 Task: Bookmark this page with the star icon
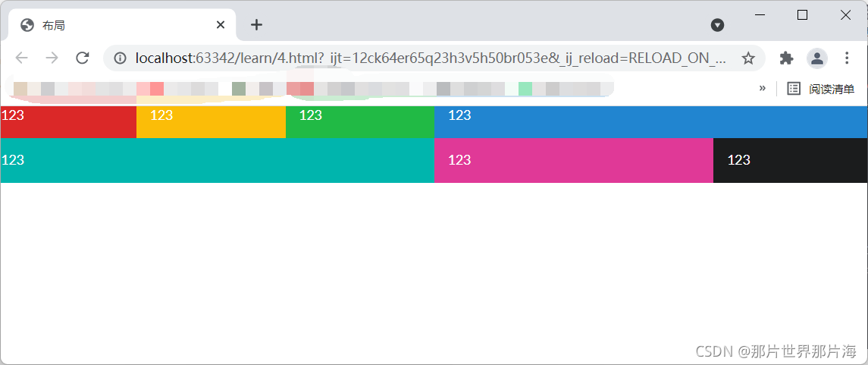748,58
